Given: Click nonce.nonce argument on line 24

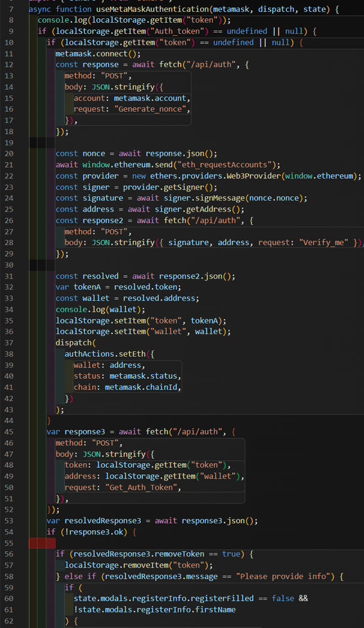Looking at the screenshot, I should (x=274, y=198).
